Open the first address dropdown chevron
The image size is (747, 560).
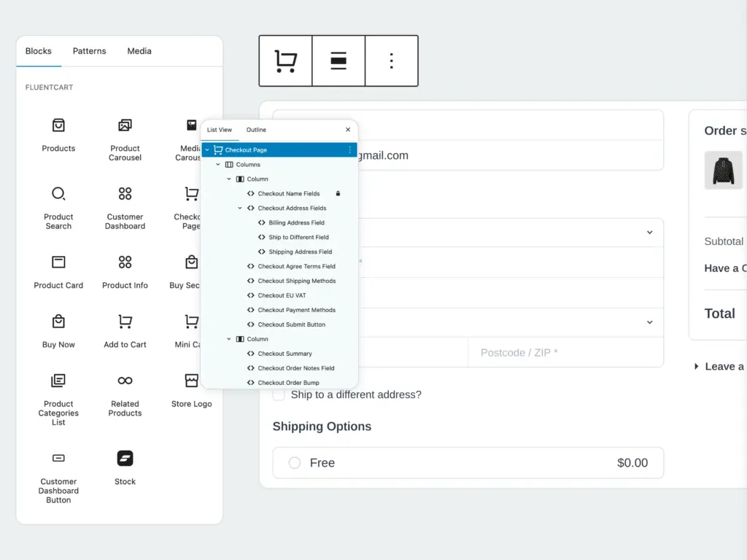coord(649,233)
